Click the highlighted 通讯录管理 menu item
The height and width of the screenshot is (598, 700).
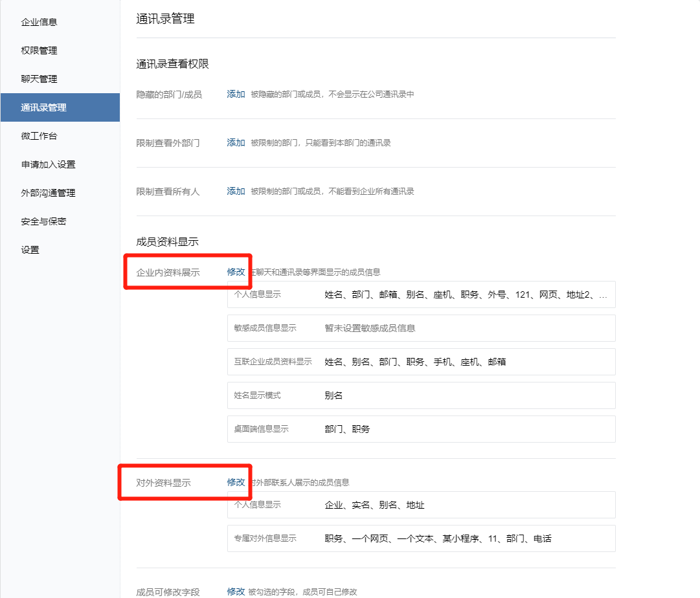tap(43, 107)
